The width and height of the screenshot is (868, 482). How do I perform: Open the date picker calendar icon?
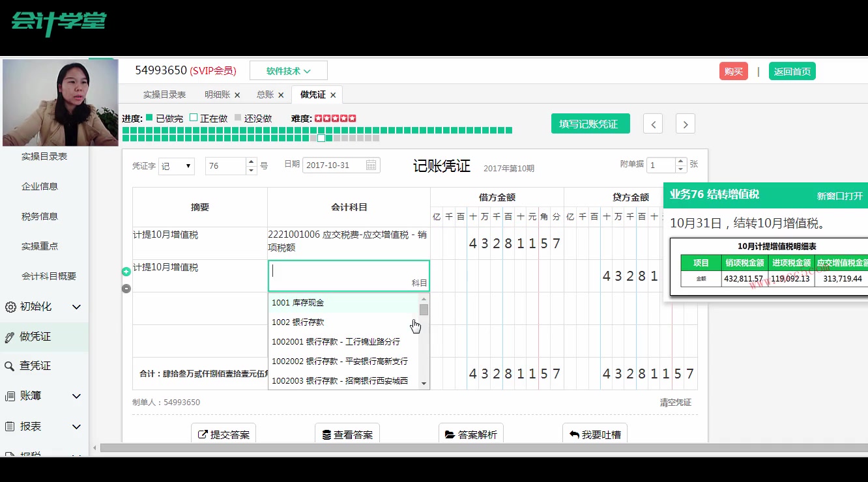coord(371,165)
